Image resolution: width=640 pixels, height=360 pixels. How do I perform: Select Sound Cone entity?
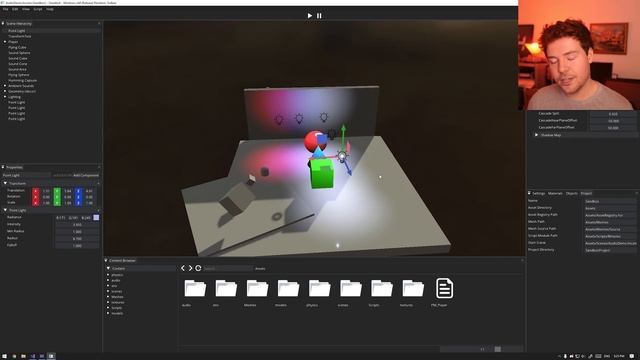pyautogui.click(x=18, y=64)
